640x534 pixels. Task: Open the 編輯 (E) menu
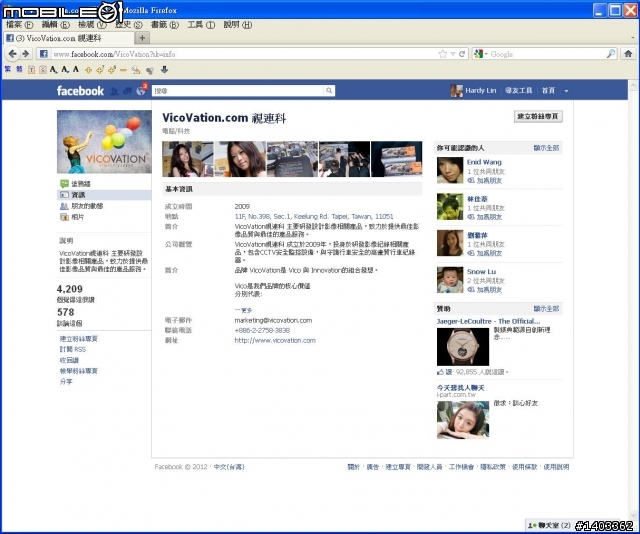coord(56,25)
